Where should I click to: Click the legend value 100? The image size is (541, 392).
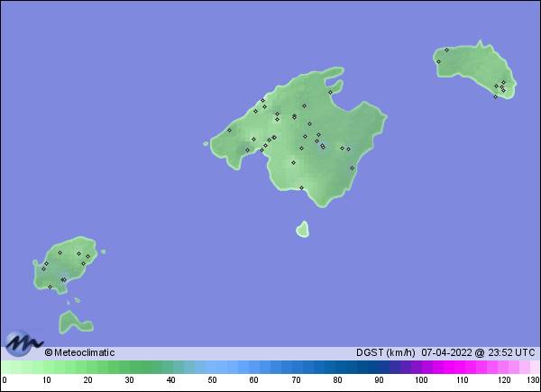click(x=421, y=380)
